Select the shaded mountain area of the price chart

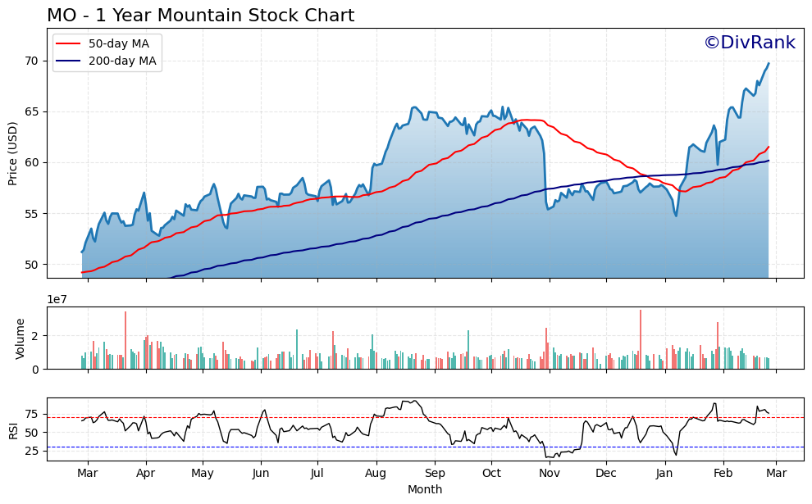tap(328, 238)
